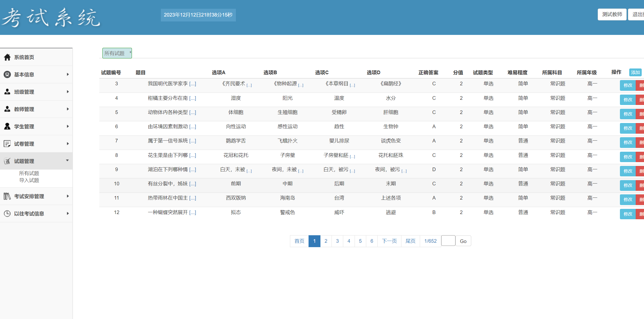
Task: Click 修改 for question number 3
Action: tap(628, 85)
